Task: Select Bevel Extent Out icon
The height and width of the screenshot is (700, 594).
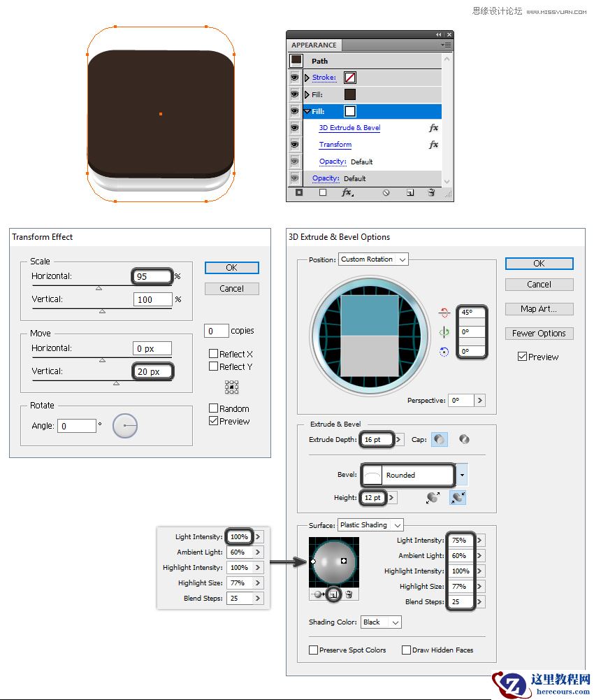Action: click(433, 497)
